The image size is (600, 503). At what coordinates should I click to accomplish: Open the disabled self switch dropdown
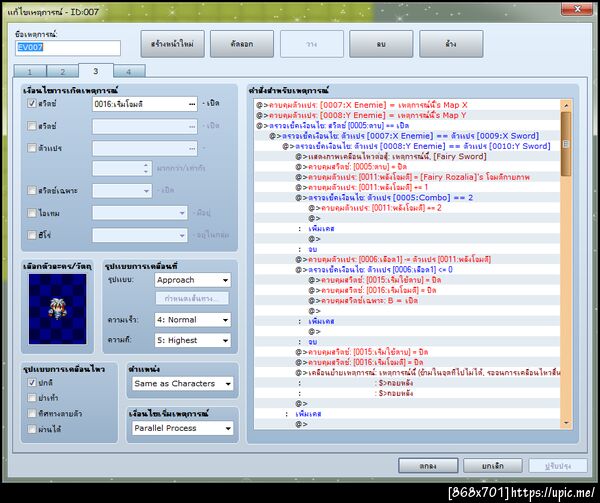point(122,190)
